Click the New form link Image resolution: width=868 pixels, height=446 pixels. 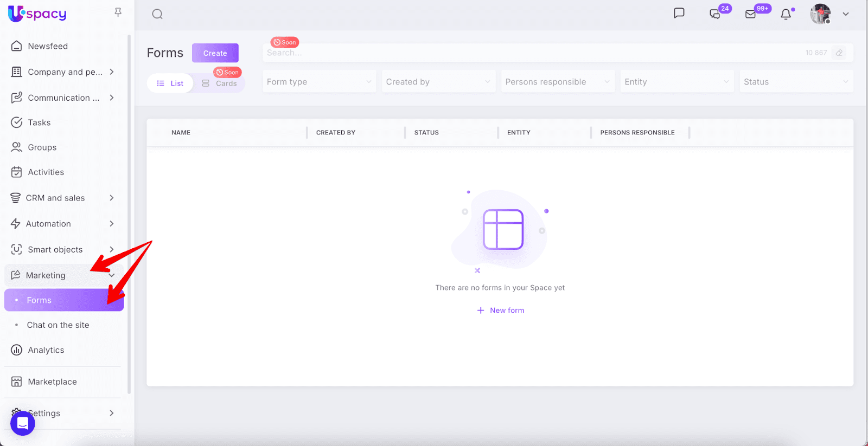pos(501,311)
